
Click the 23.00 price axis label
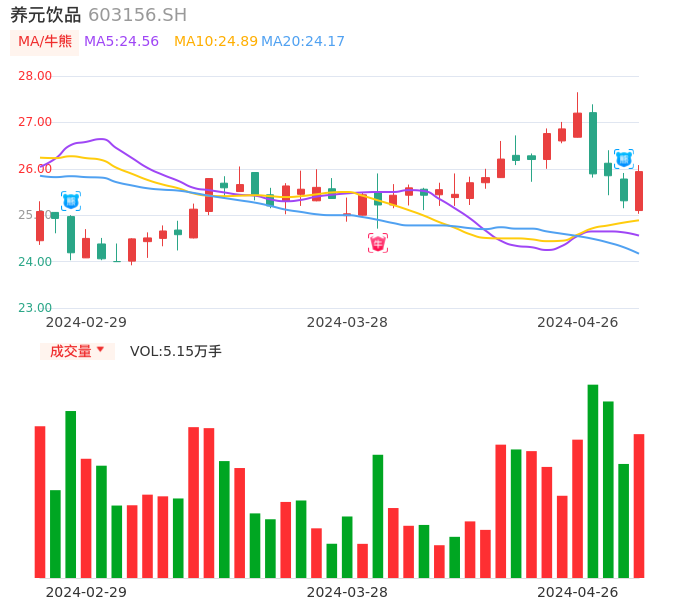(x=35, y=308)
